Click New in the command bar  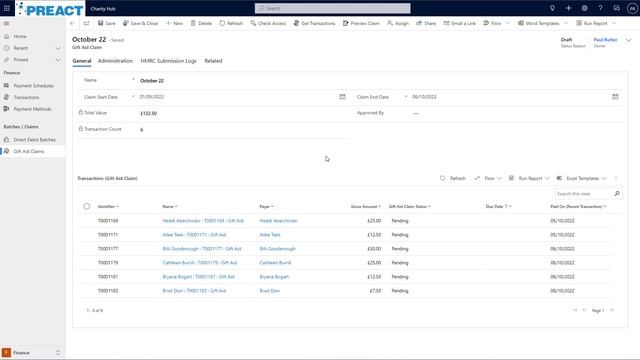[174, 23]
